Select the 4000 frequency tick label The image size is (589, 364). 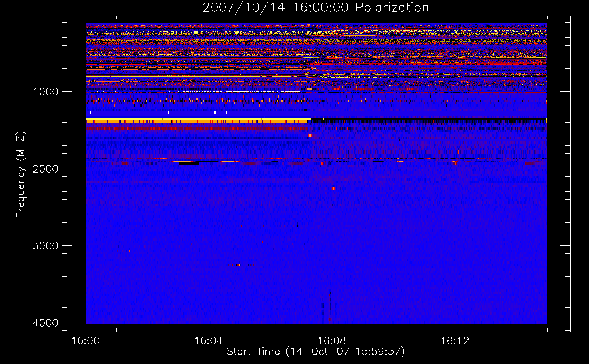coord(46,323)
